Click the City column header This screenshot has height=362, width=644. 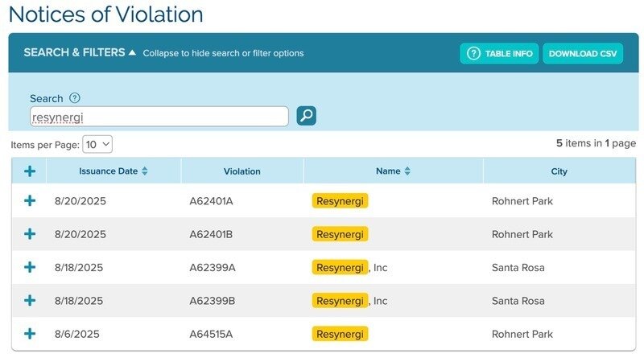[x=559, y=171]
